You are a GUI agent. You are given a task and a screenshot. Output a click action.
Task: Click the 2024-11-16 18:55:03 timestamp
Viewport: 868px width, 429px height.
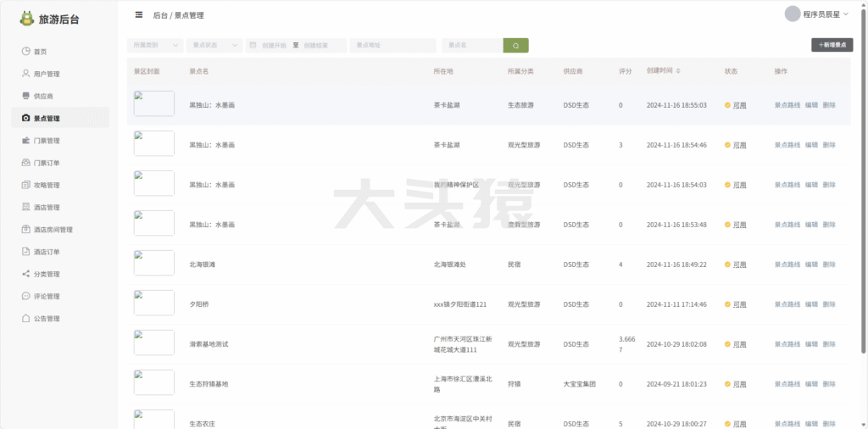[676, 105]
